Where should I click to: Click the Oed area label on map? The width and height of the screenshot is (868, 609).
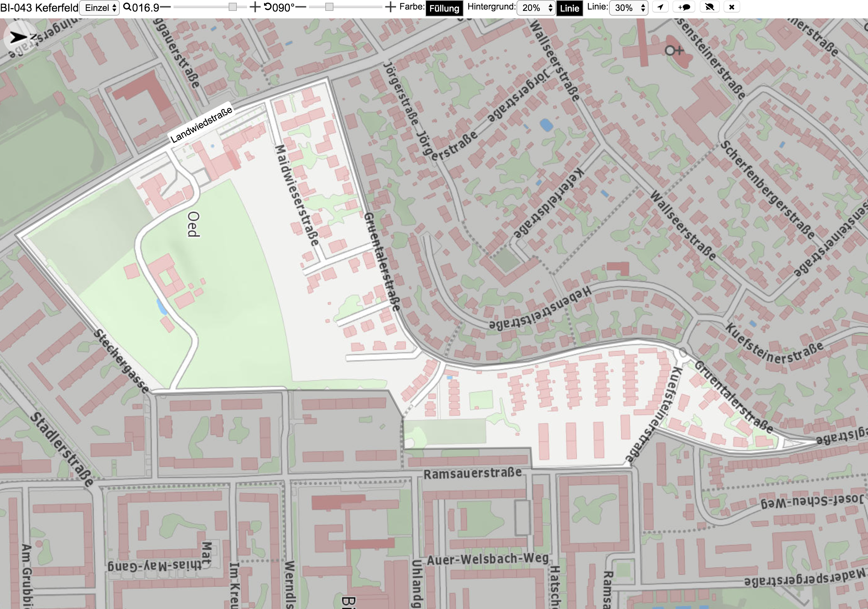(194, 224)
